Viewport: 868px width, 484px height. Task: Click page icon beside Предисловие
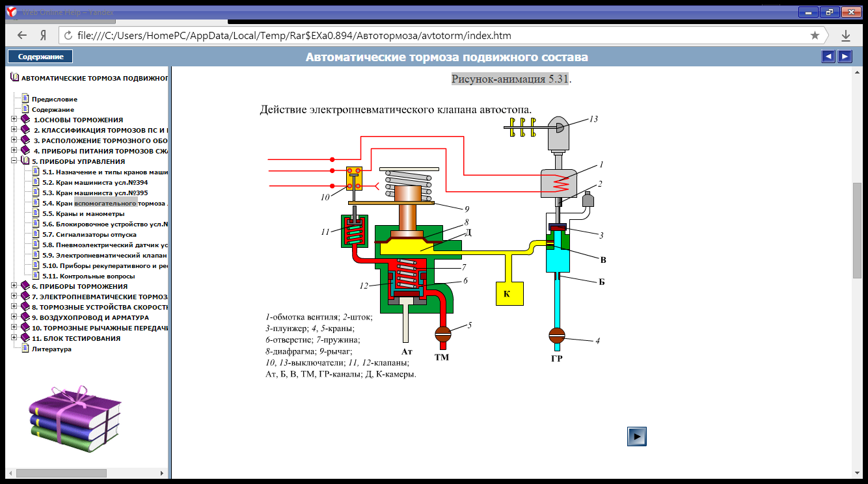tap(26, 99)
